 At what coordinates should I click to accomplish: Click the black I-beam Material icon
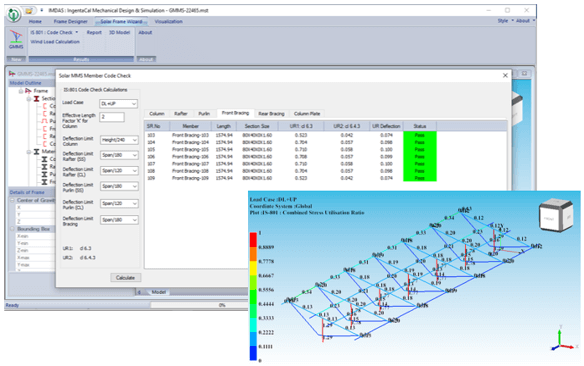point(36,152)
